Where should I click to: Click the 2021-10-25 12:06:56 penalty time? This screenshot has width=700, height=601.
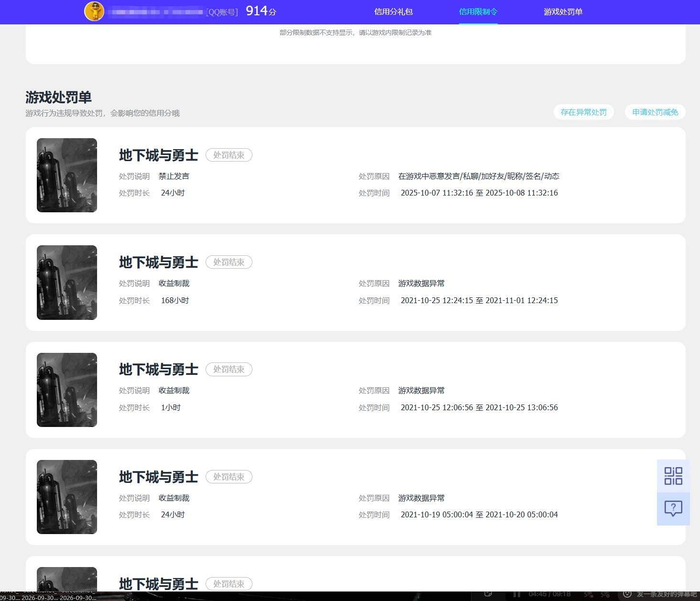point(479,407)
